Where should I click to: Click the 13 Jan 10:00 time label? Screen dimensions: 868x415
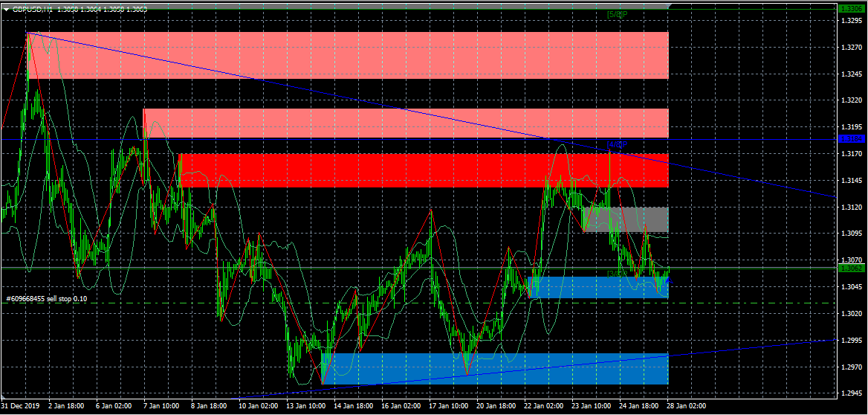coord(306,405)
